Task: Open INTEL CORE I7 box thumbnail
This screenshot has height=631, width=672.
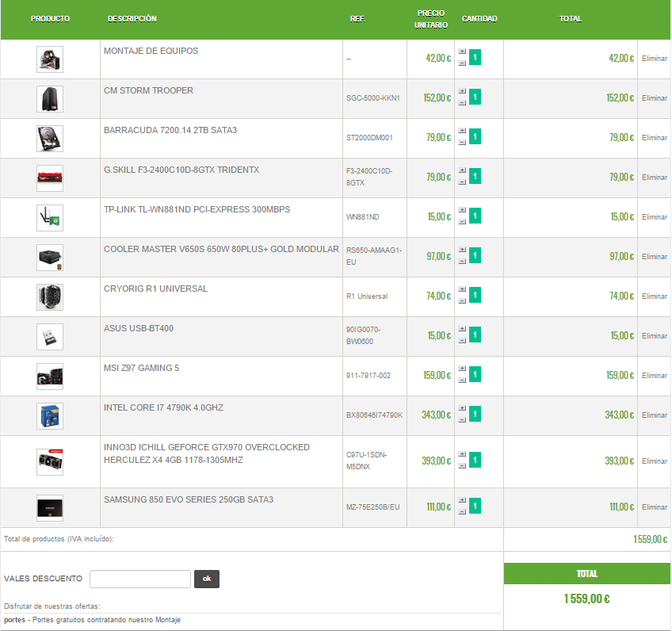Action: point(50,416)
